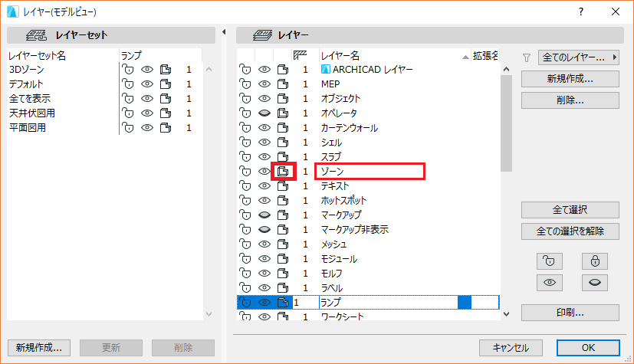Toggle wireframe icon on the ゾーン layer
The width and height of the screenshot is (634, 364).
click(283, 172)
